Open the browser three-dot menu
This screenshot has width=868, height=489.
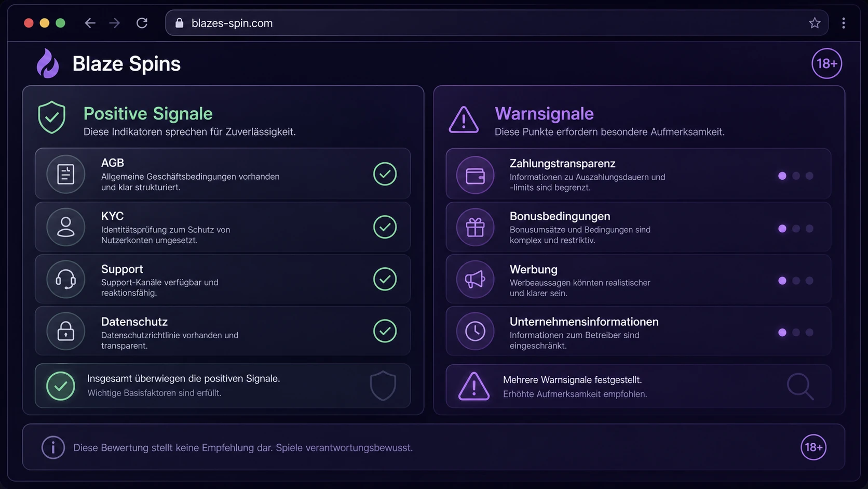pos(844,23)
